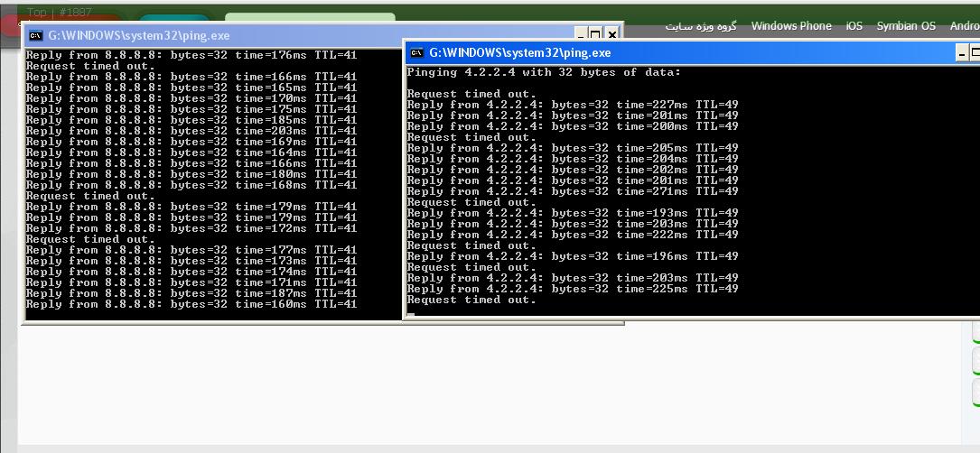Open the گروه ویژه سایت nav link

point(701,25)
